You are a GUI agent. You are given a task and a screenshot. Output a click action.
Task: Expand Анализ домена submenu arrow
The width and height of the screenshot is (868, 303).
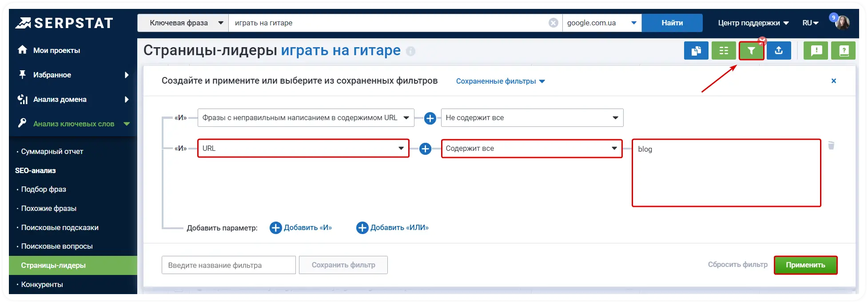[127, 99]
